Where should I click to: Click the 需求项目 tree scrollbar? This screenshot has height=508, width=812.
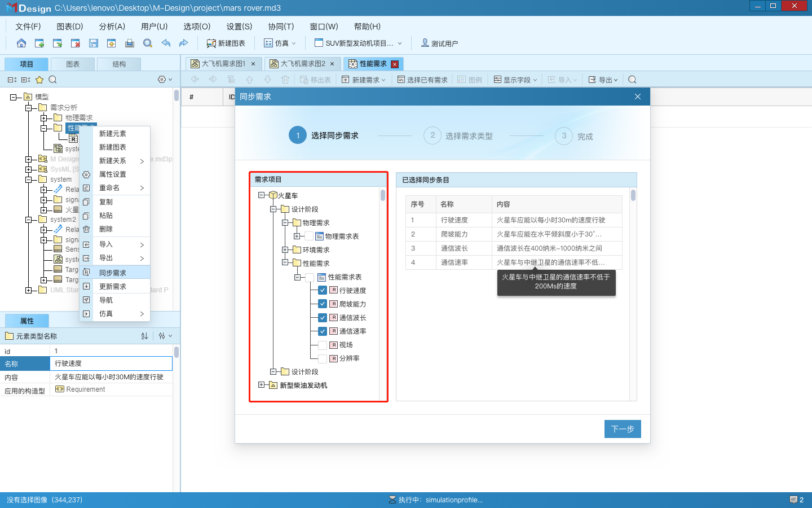coord(383,195)
